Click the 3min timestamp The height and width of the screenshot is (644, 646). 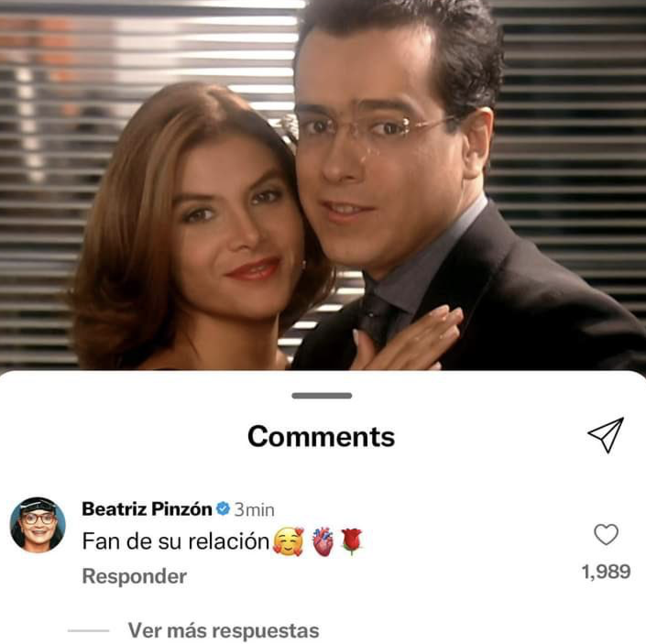coord(254,510)
